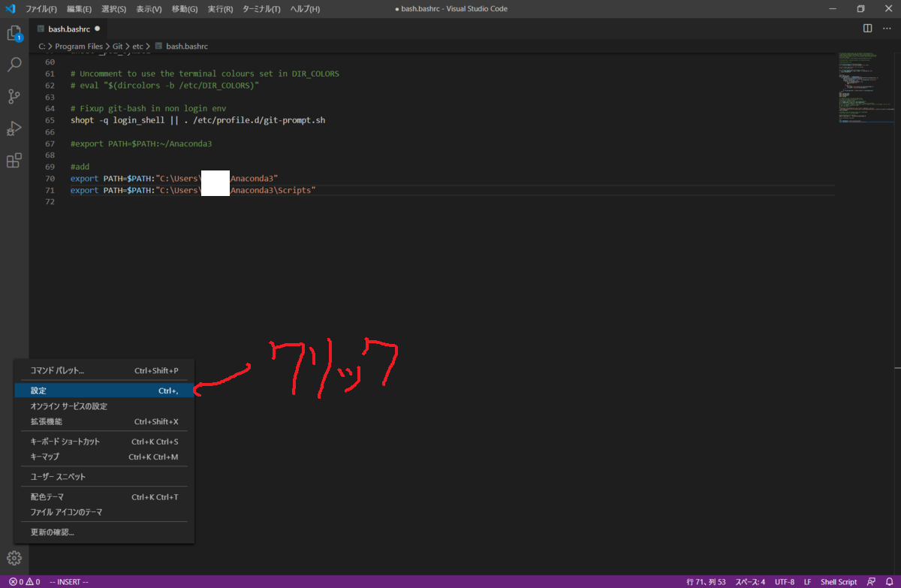Click the Manage gear icon

(14, 558)
